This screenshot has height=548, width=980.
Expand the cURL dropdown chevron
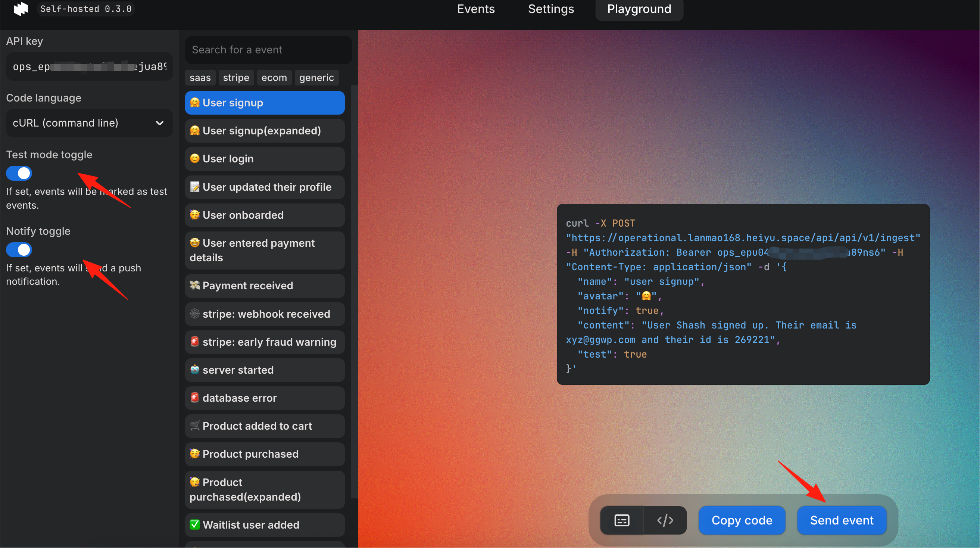click(x=160, y=123)
